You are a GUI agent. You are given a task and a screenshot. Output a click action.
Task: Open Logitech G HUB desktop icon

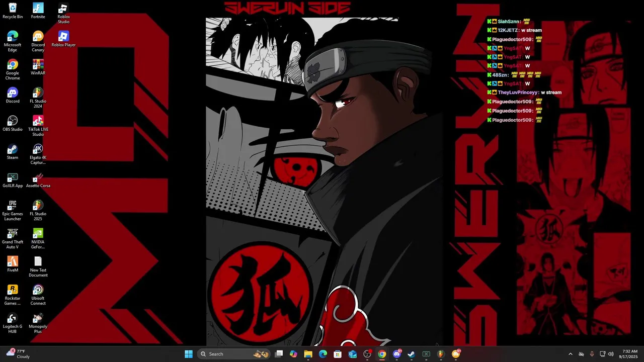tap(13, 323)
